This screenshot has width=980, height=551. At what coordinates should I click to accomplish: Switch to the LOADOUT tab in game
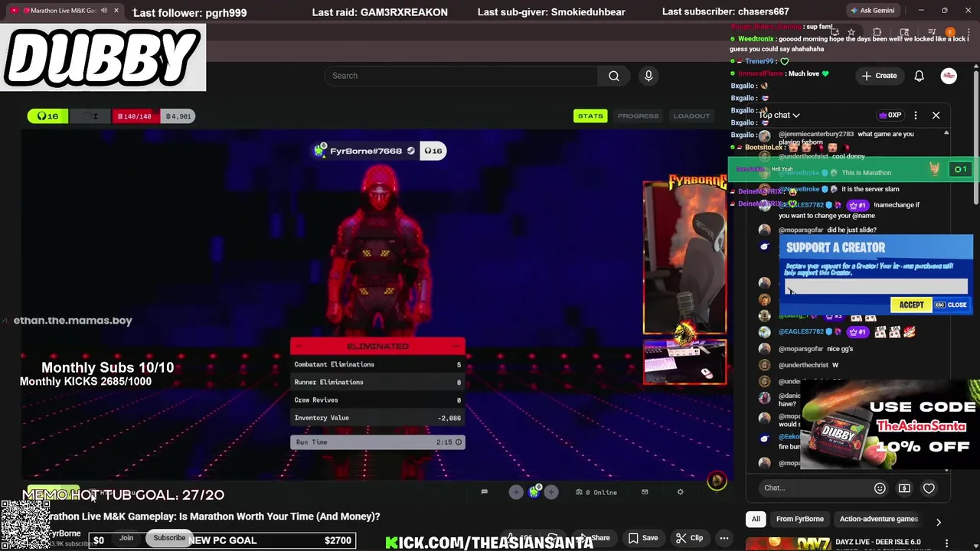coord(691,116)
